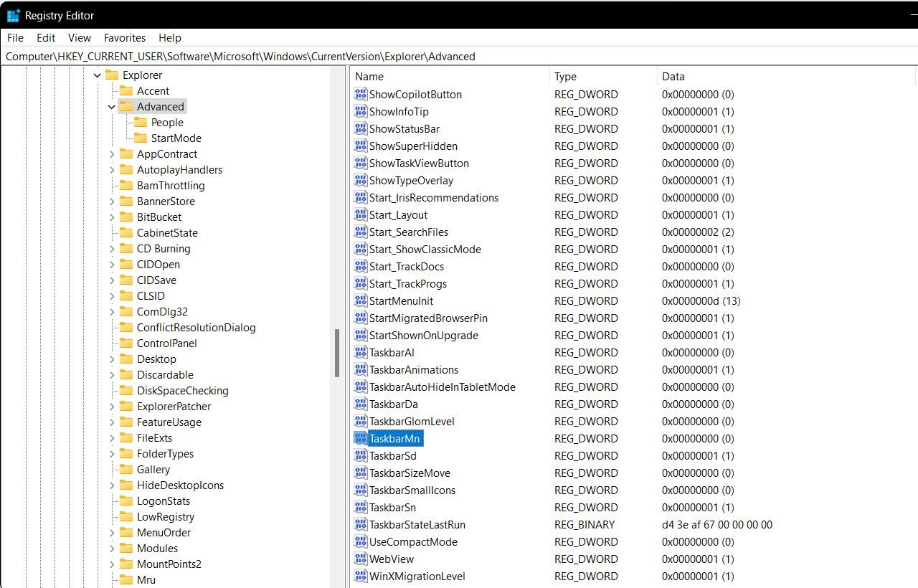
Task: Expand the MountPoints2 key
Action: (112, 564)
